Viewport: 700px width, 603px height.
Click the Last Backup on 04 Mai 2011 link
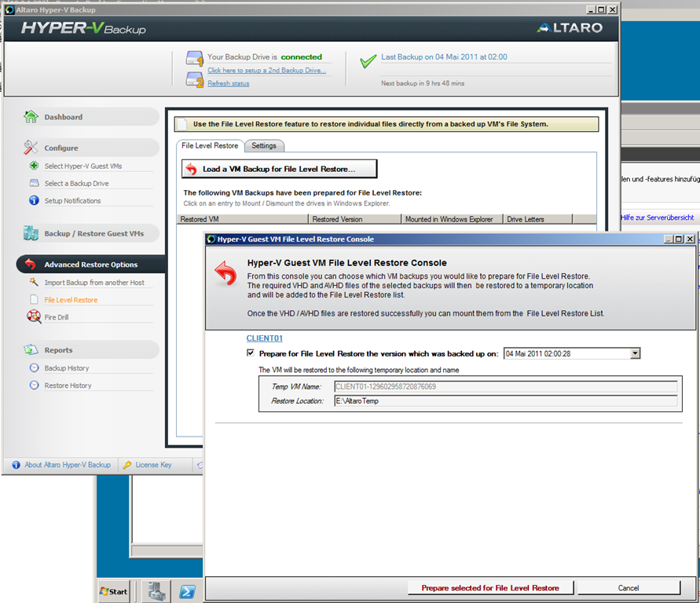[x=444, y=57]
